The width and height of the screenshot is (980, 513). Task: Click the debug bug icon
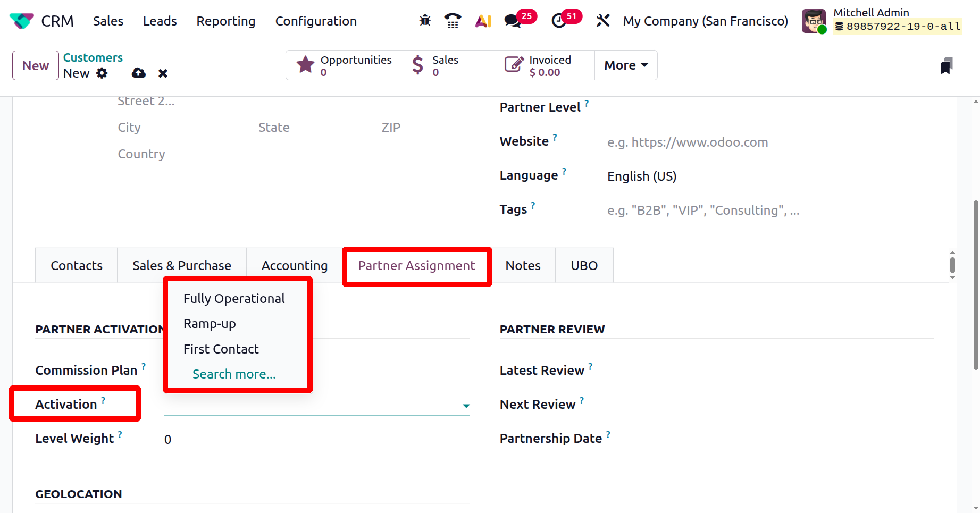[x=425, y=21]
